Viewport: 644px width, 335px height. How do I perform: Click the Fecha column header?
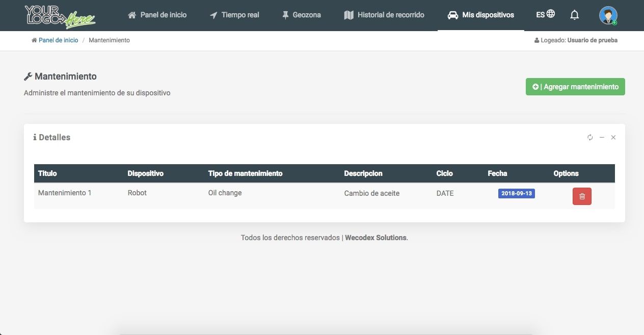point(497,173)
